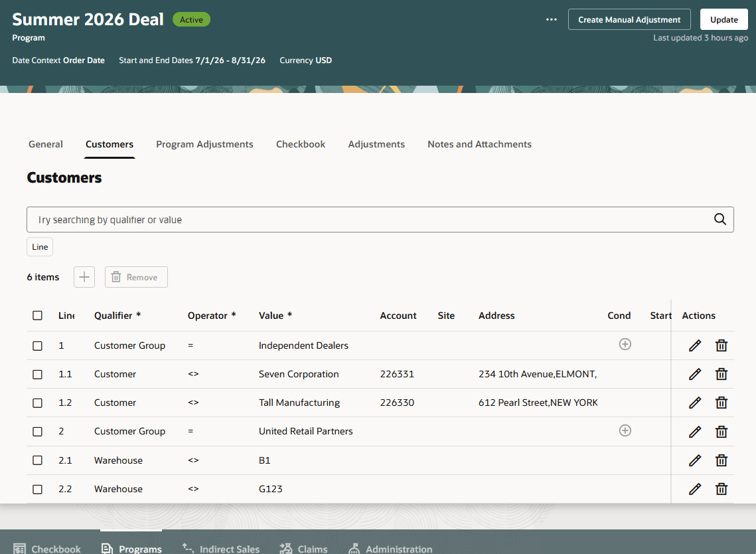Check the line 1 row checkbox
This screenshot has width=756, height=554.
tap(38, 346)
